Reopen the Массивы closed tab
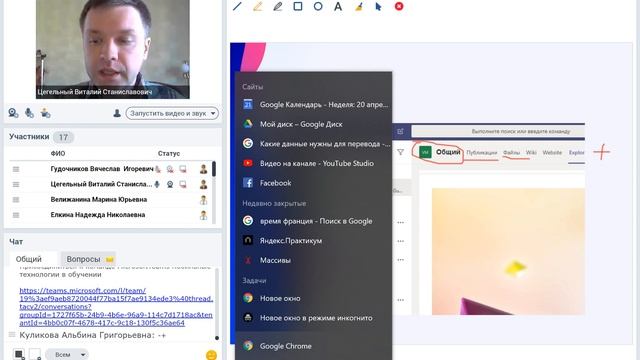 (x=314, y=260)
